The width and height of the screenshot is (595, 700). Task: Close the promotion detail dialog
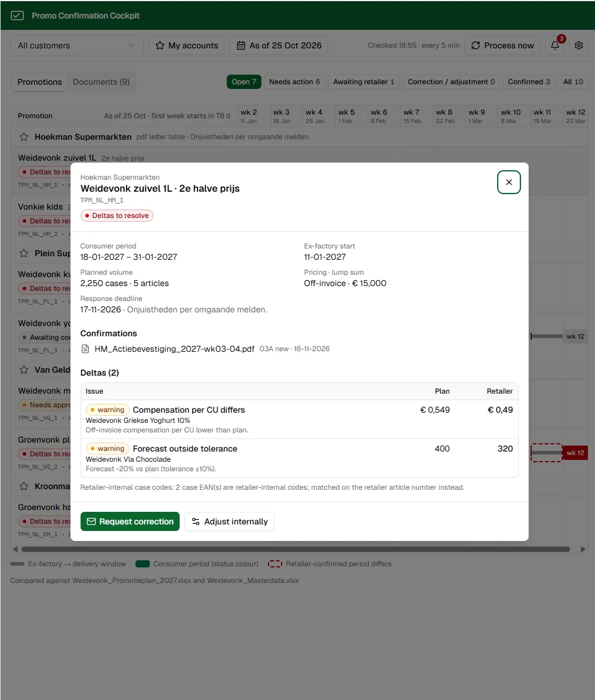point(508,182)
